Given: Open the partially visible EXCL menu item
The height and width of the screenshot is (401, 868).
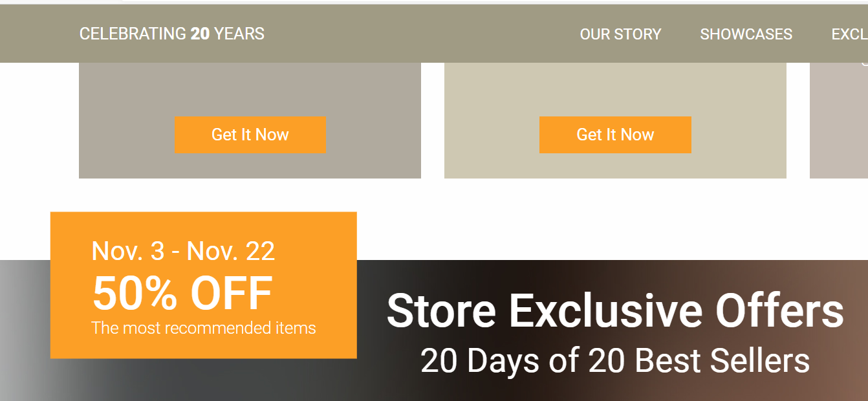Looking at the screenshot, I should click(849, 34).
